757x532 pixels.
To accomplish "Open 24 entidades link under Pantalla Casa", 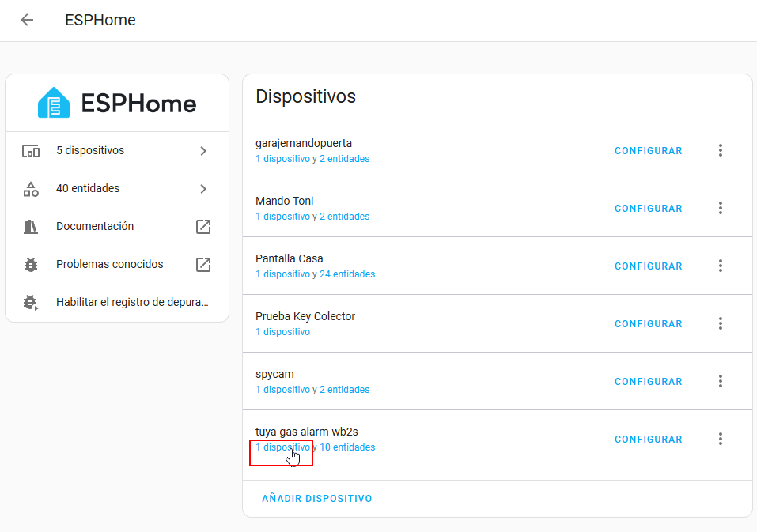I will pos(347,274).
